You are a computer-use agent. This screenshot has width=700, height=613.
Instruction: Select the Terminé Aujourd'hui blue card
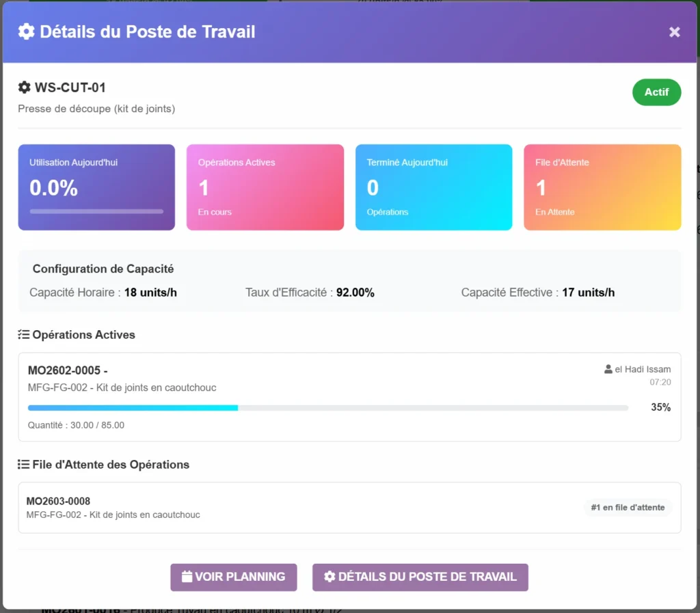point(433,187)
